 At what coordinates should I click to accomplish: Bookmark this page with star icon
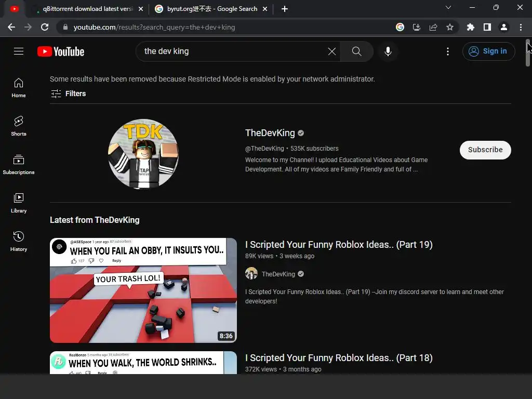pyautogui.click(x=450, y=27)
